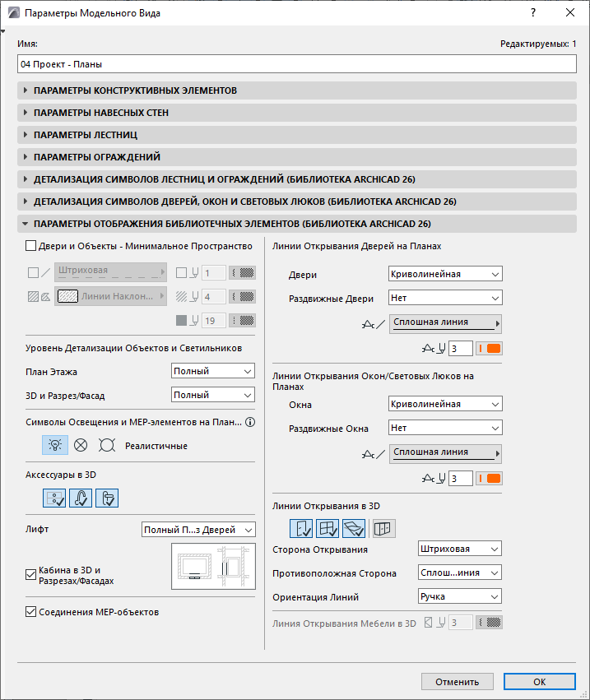Open door Solid line type selector

[445, 324]
